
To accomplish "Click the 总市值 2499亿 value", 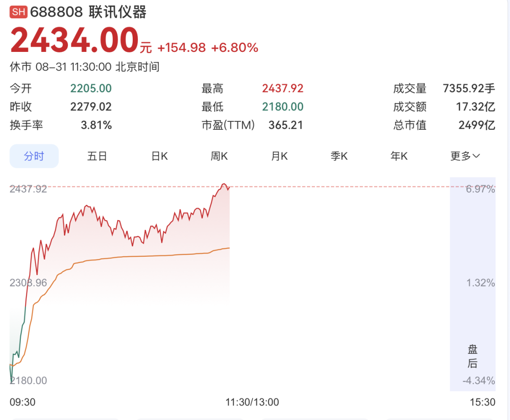I will [x=477, y=125].
